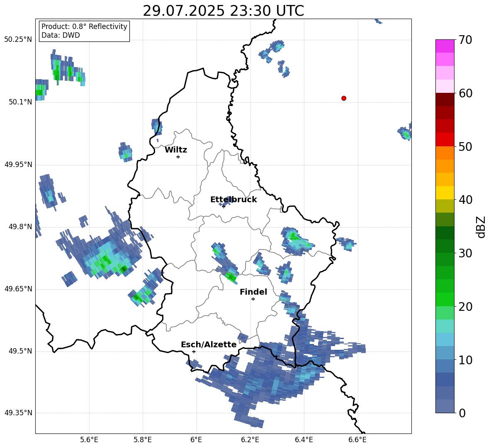Click the 50.1°N latitude label
The height and width of the screenshot is (448, 491).
point(20,102)
